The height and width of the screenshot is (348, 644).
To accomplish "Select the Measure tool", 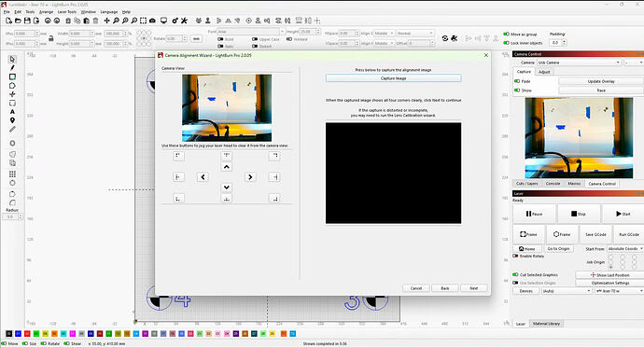I will click(x=12, y=130).
